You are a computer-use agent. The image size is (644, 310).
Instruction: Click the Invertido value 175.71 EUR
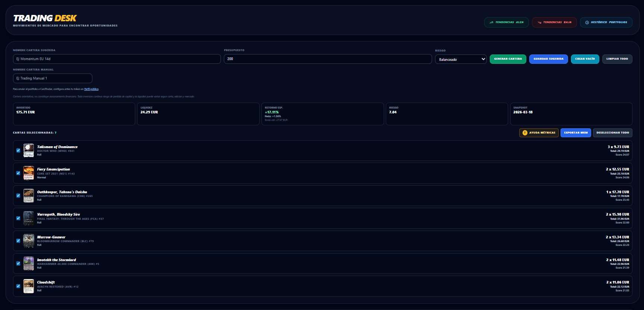pyautogui.click(x=25, y=112)
